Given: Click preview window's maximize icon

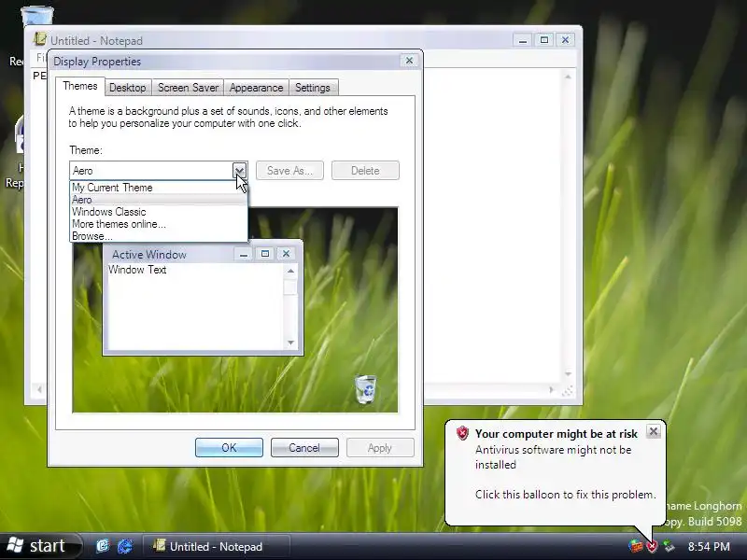Looking at the screenshot, I should [265, 254].
